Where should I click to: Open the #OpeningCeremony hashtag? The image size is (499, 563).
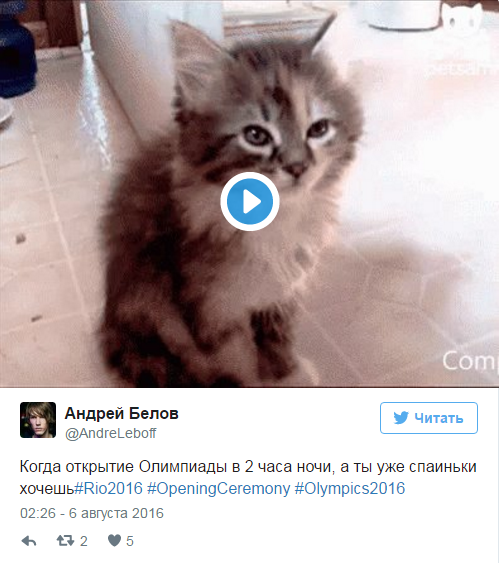[218, 489]
